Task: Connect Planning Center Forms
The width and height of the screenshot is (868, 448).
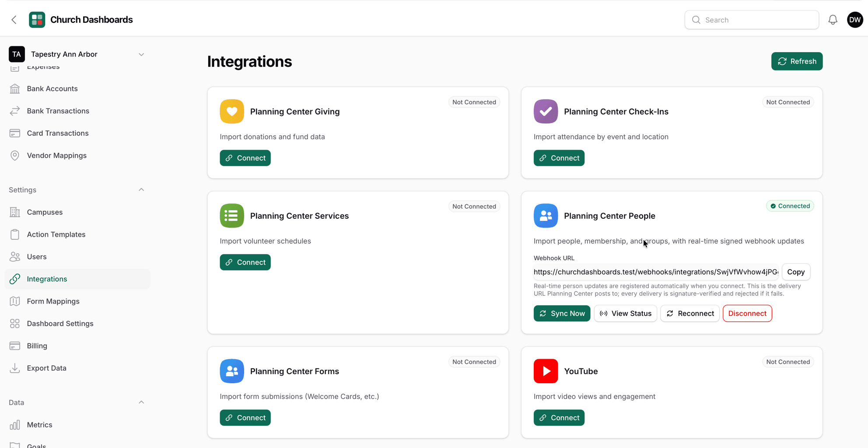Action: tap(245, 418)
